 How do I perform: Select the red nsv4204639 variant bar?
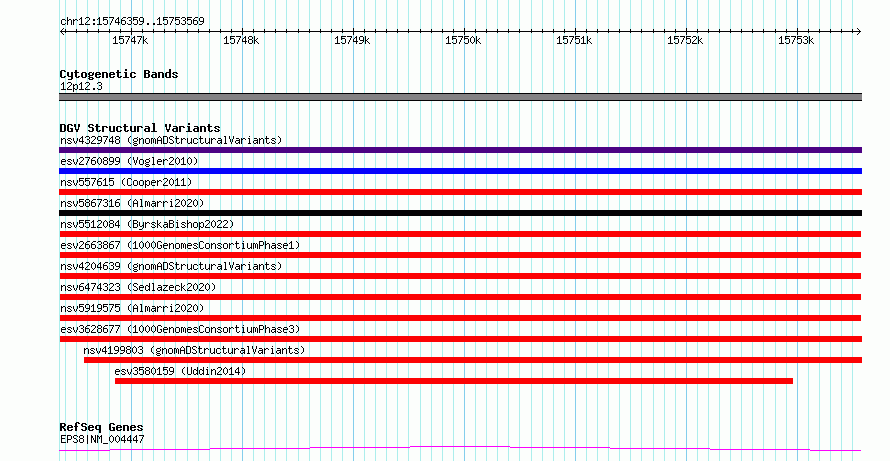(460, 276)
